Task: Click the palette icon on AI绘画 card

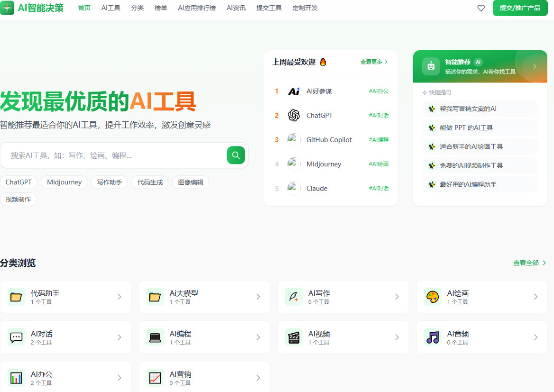Action: click(x=433, y=296)
